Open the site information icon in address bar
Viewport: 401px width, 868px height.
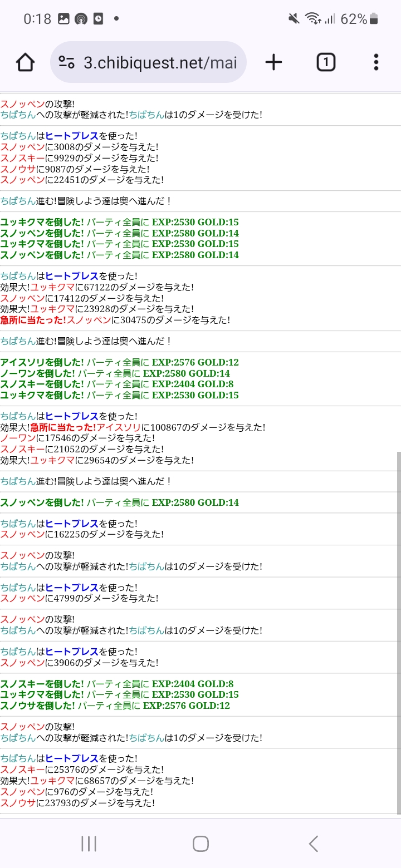(67, 62)
